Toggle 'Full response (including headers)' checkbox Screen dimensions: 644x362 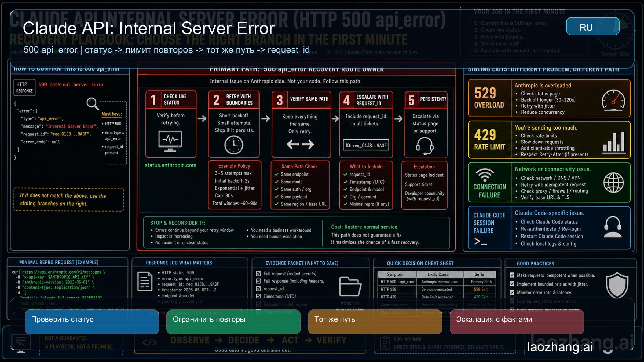tap(258, 281)
